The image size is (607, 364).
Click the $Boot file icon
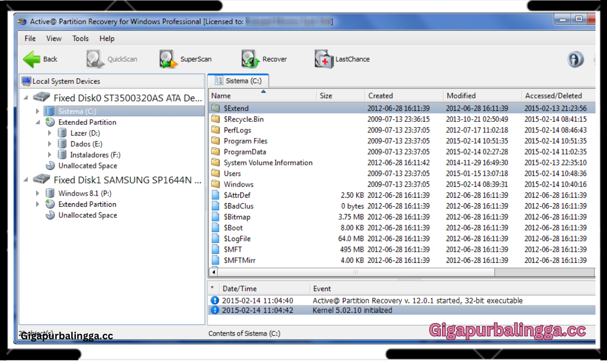pyautogui.click(x=215, y=228)
